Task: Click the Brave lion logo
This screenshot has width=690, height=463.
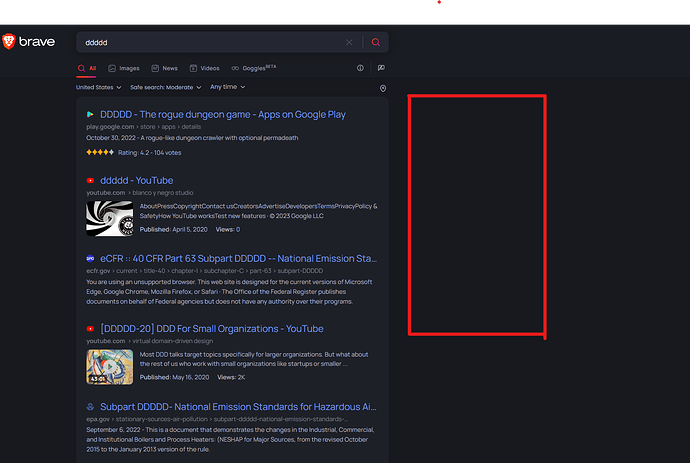Action: [x=9, y=42]
